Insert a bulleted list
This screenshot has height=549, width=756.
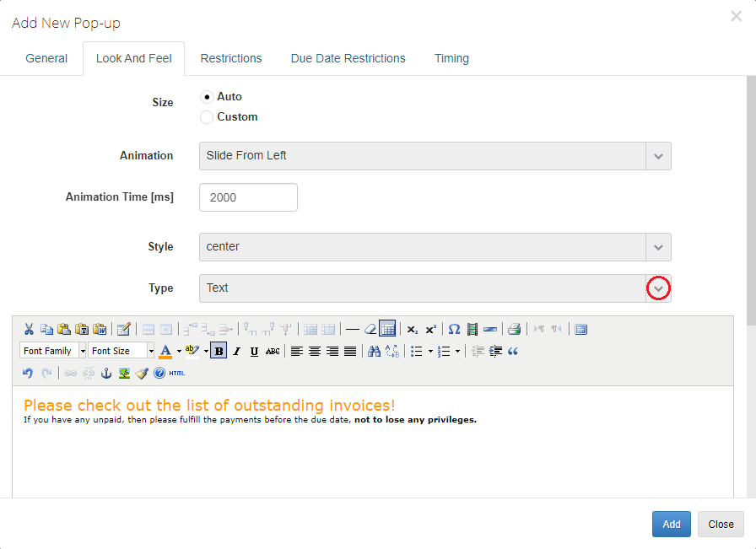click(417, 352)
